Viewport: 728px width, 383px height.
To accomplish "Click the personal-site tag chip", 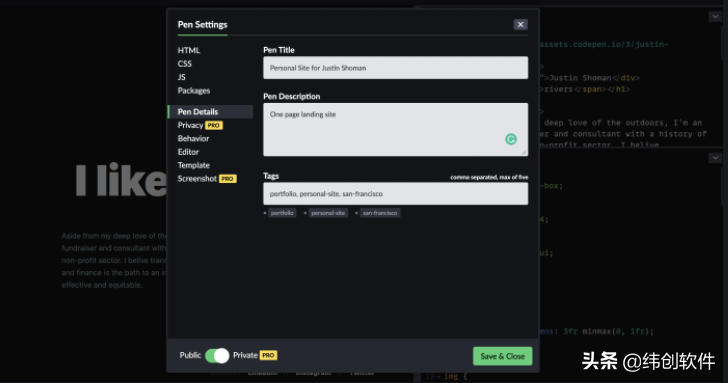I will coord(328,213).
